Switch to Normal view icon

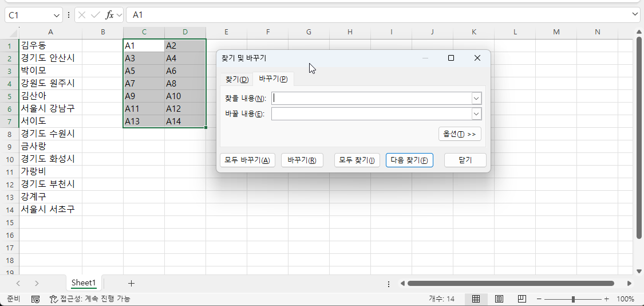[x=476, y=299]
